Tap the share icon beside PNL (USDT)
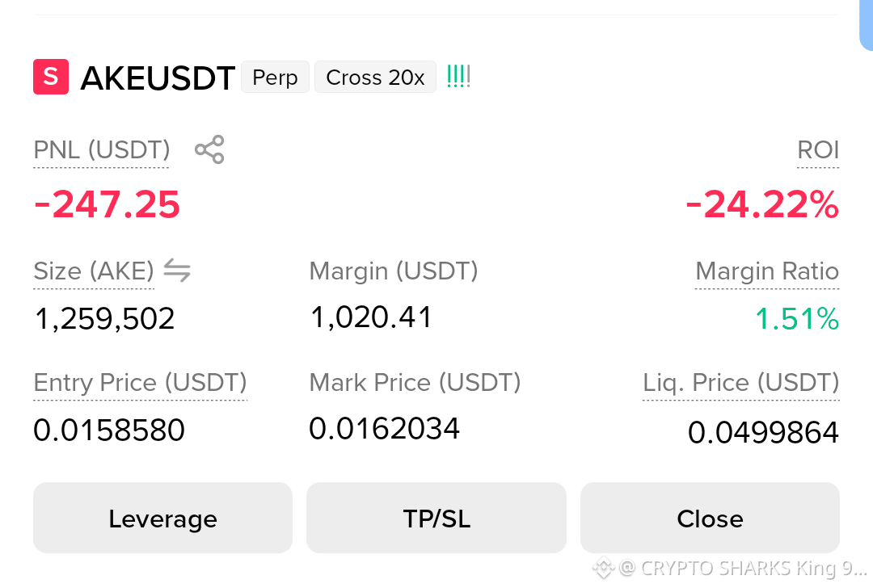 tap(209, 149)
